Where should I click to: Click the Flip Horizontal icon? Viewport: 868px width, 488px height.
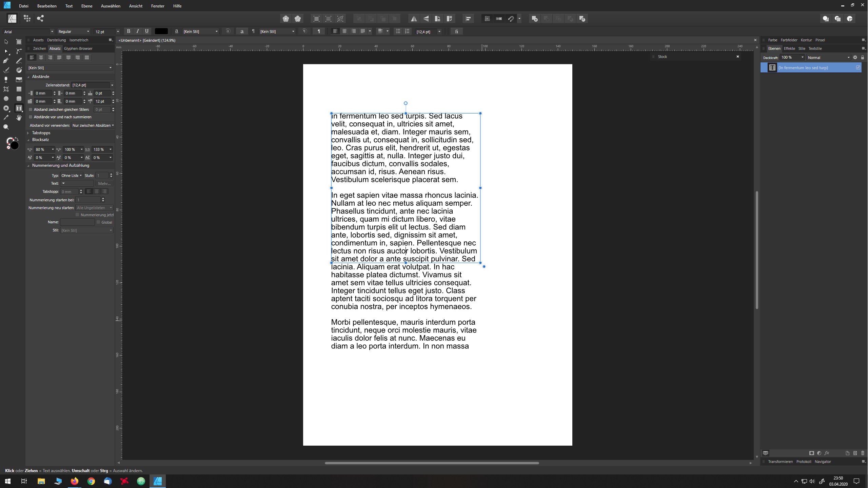coord(414,19)
